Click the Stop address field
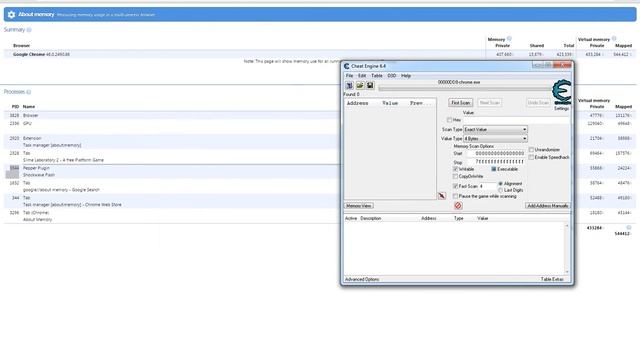Screen dimensions: 640x360 [x=496, y=162]
